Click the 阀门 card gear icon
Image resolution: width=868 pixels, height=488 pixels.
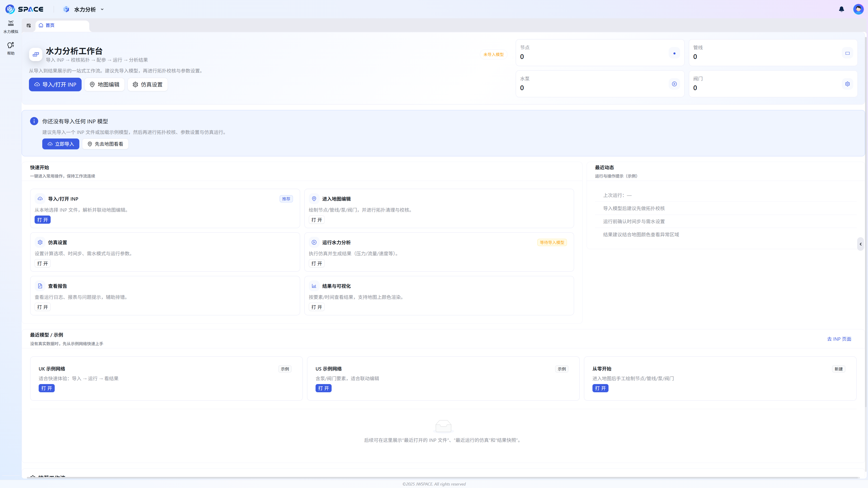point(847,84)
